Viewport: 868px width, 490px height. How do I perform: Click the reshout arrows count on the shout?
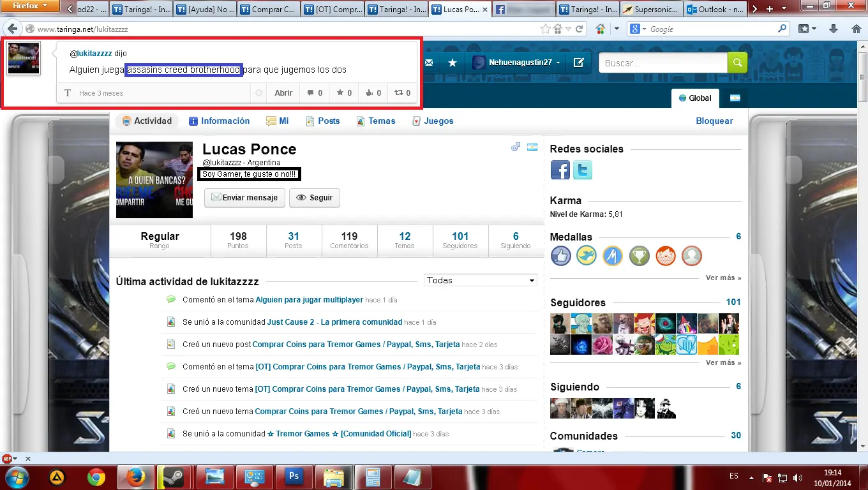(402, 93)
